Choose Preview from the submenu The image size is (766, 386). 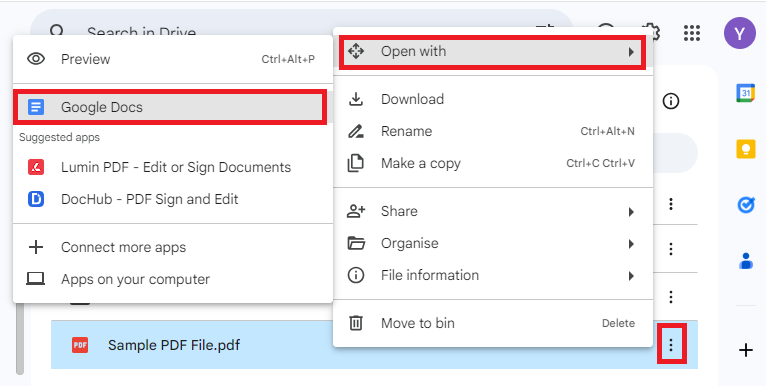tap(173, 59)
